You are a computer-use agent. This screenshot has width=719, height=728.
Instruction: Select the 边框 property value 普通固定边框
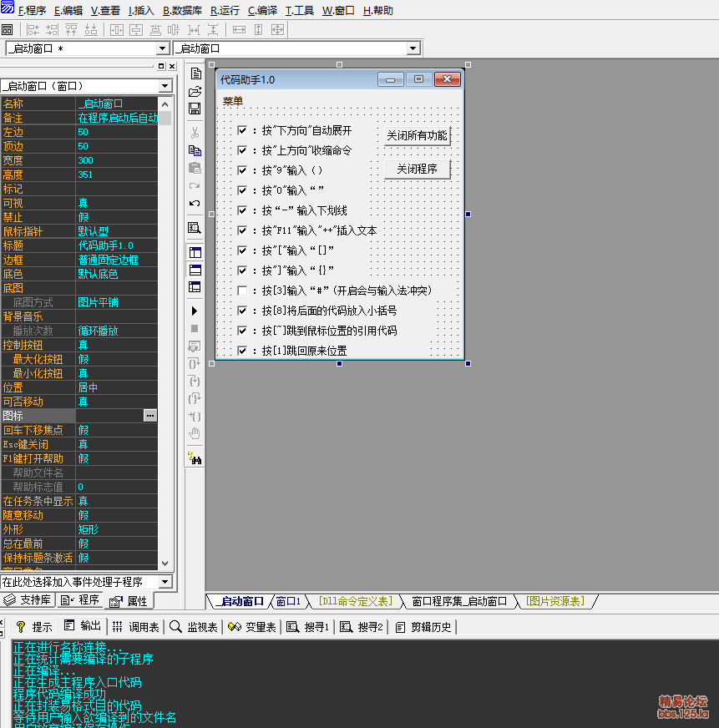[x=117, y=260]
